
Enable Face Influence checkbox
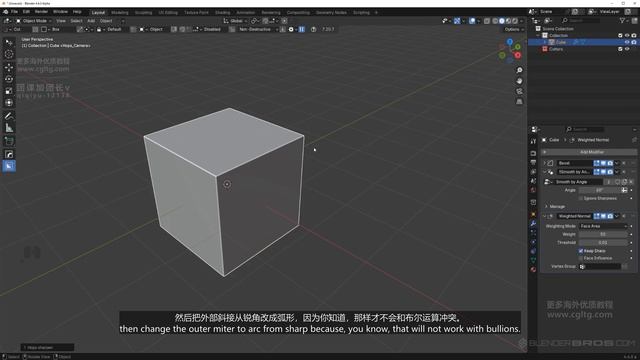[x=581, y=258]
